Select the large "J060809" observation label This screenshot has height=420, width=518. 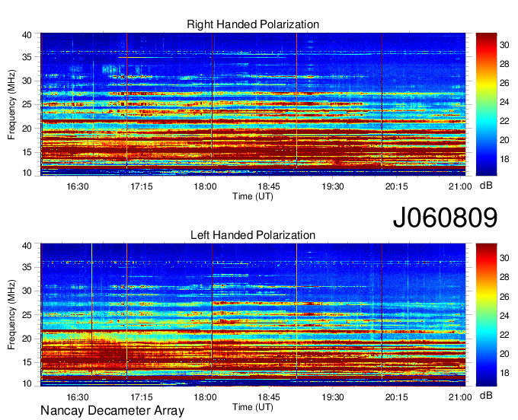tap(445, 218)
